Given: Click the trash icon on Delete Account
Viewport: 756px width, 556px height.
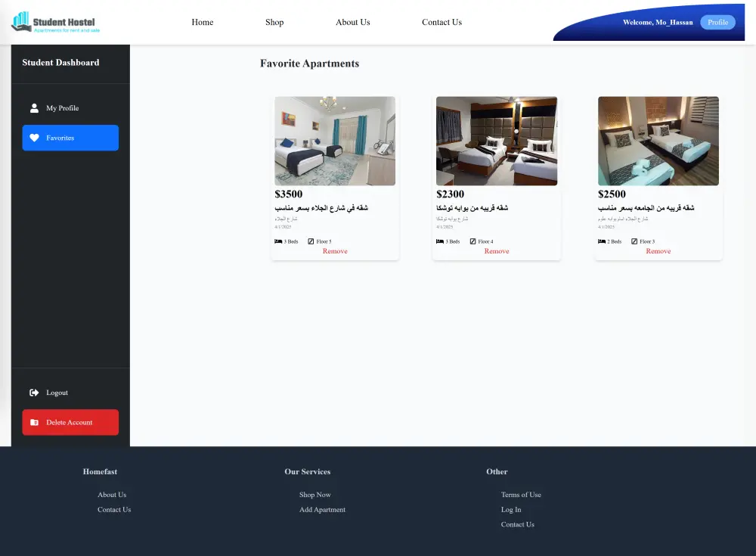Looking at the screenshot, I should pyautogui.click(x=34, y=422).
